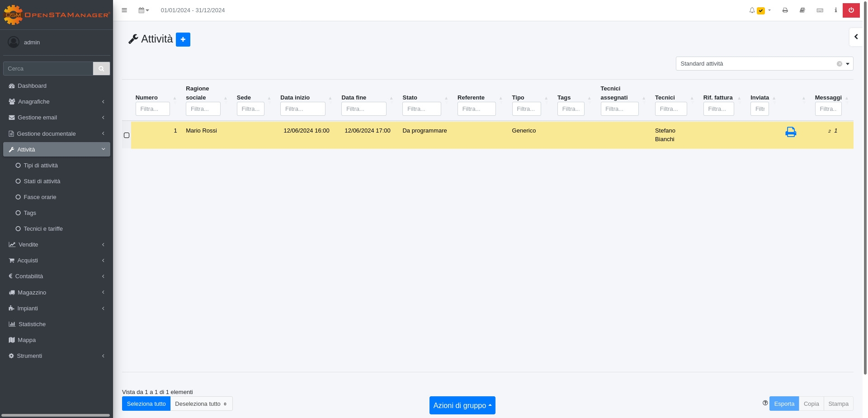
Task: Open the Dashboard menu item
Action: 32,86
